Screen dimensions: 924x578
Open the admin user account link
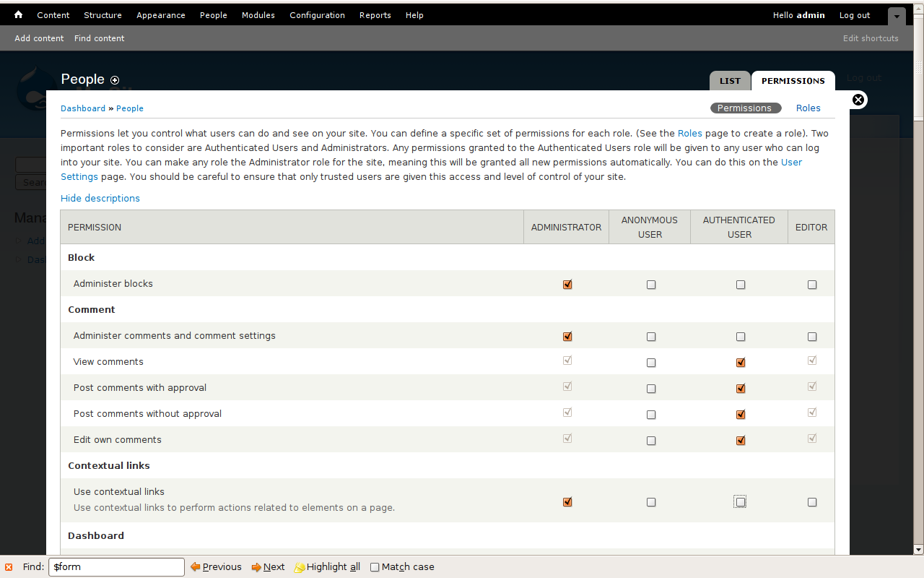coord(811,15)
